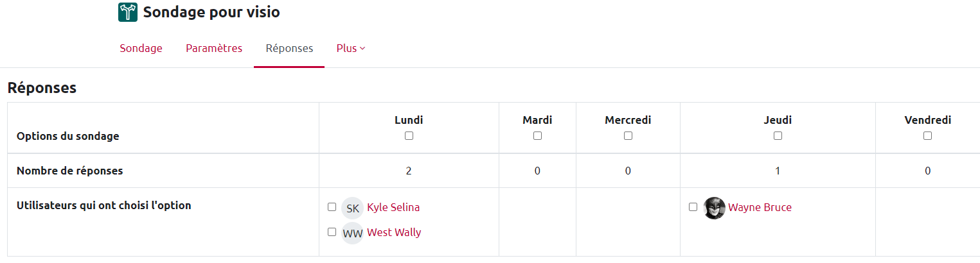The height and width of the screenshot is (263, 980).
Task: Select the checkbox beside Wayne Bruce
Action: [x=693, y=207]
